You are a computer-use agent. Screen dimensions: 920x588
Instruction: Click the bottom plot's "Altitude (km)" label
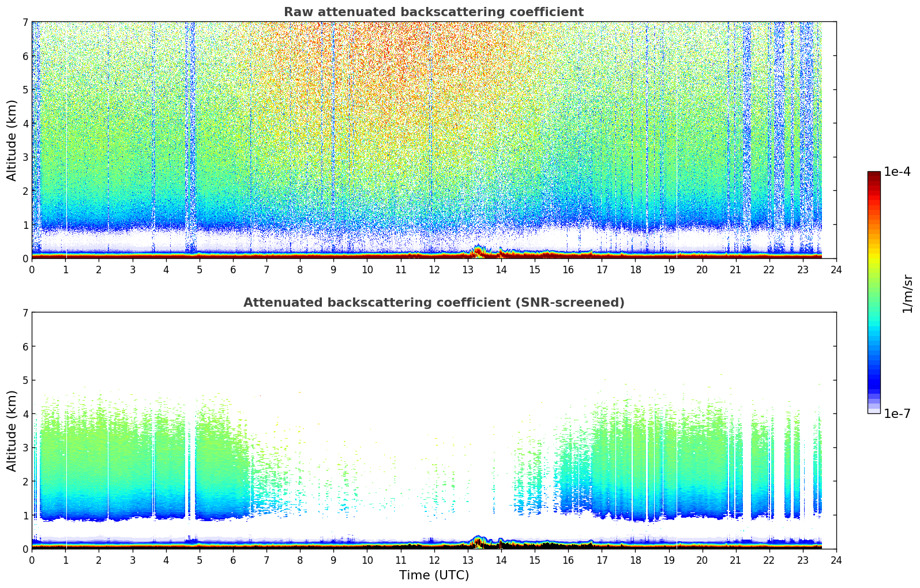pos(12,431)
